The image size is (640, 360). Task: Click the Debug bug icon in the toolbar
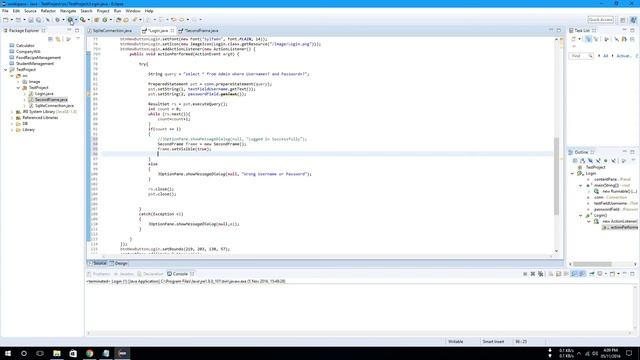(x=57, y=20)
